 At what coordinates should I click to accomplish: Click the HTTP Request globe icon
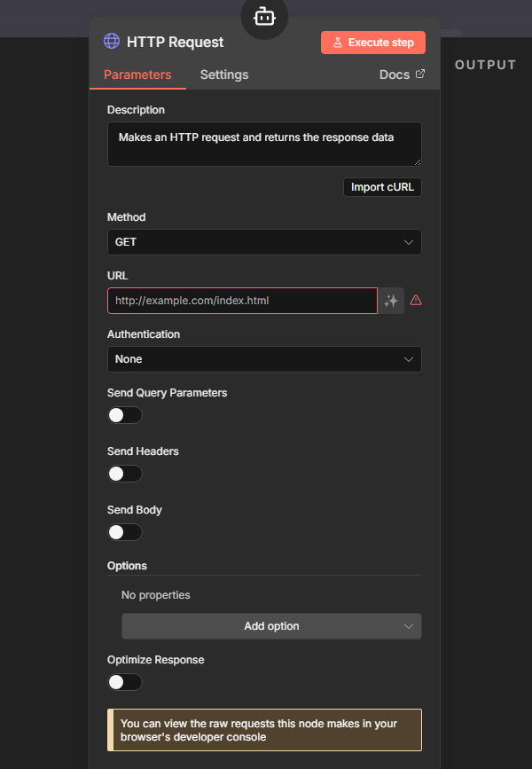pos(112,42)
